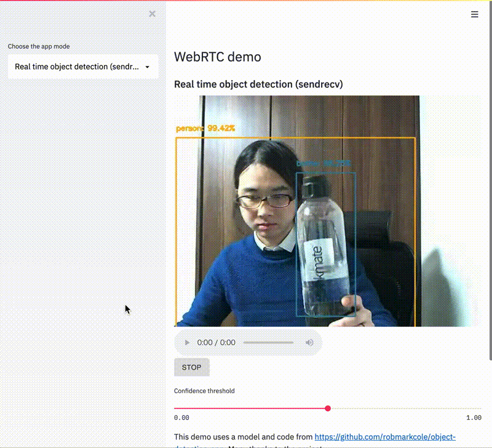Open the app settings via the menu icon
This screenshot has width=492, height=448.
pyautogui.click(x=474, y=14)
